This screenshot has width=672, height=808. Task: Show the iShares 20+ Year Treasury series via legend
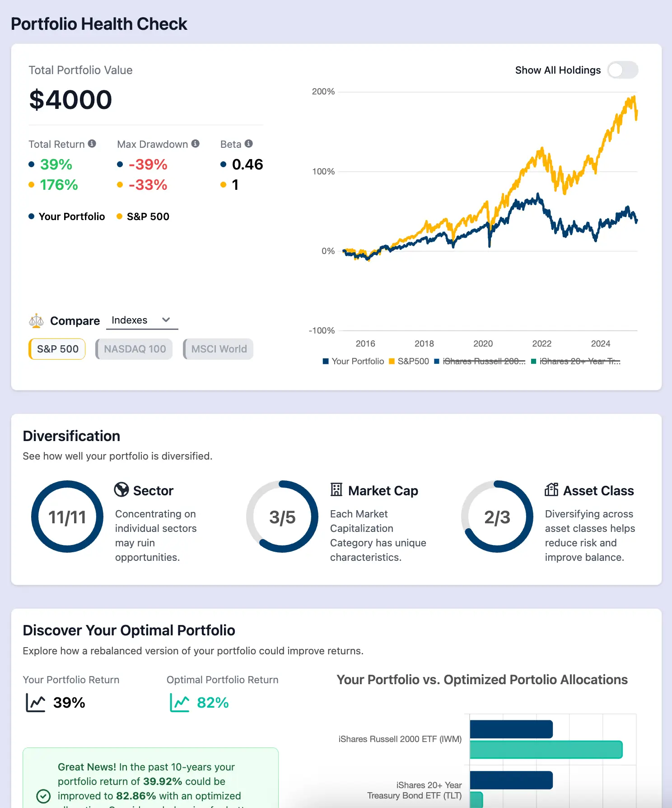pos(579,361)
